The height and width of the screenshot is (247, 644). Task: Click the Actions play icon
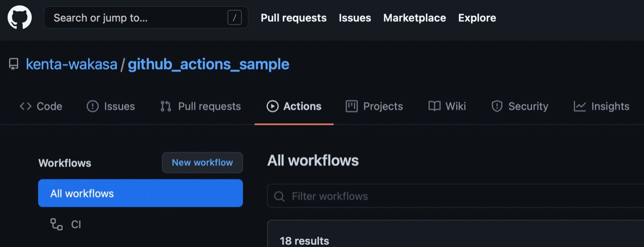point(273,106)
